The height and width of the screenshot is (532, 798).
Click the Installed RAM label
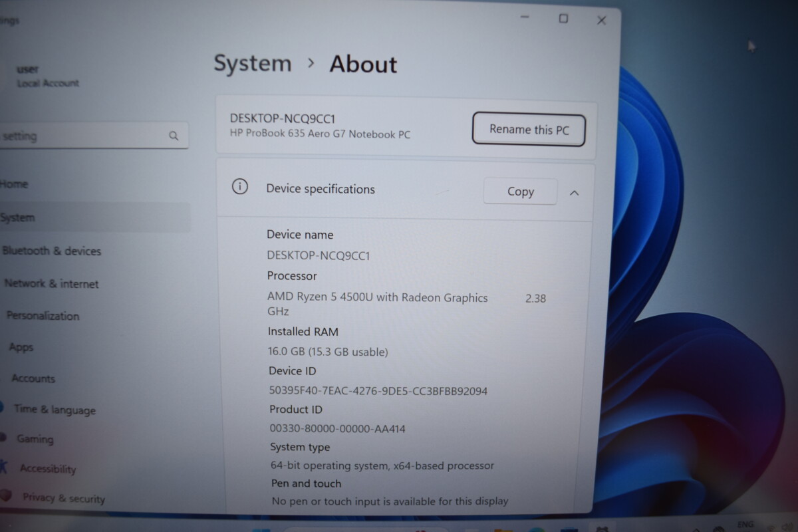coord(303,331)
